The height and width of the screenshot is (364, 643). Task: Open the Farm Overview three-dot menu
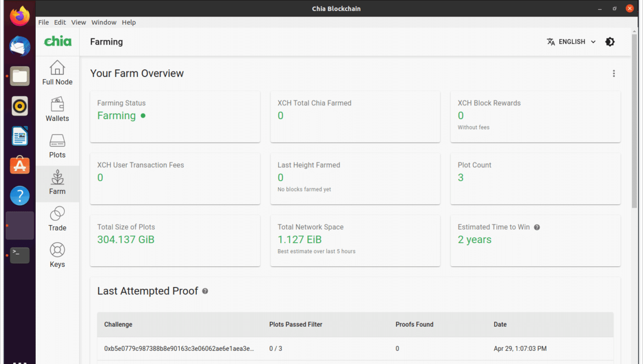click(613, 73)
